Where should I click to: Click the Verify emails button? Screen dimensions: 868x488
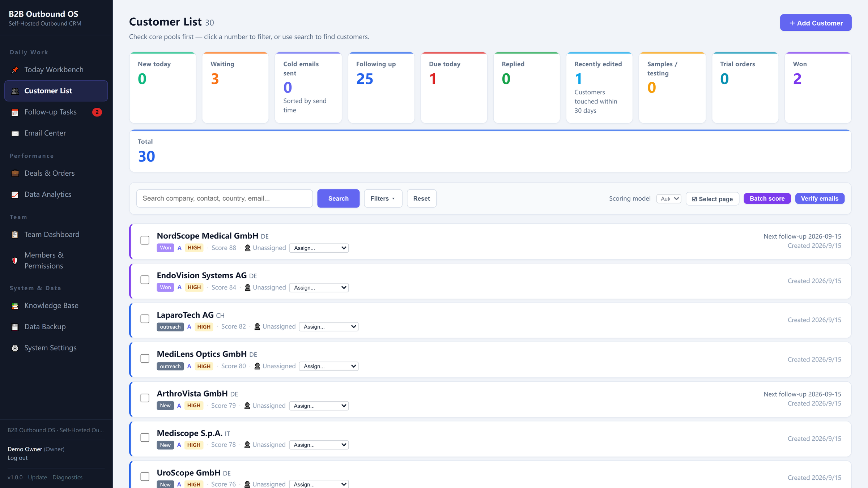point(820,198)
